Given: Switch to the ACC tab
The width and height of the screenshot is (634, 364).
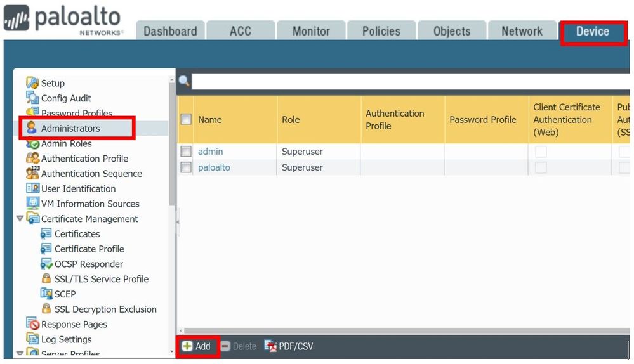Looking at the screenshot, I should click(241, 30).
